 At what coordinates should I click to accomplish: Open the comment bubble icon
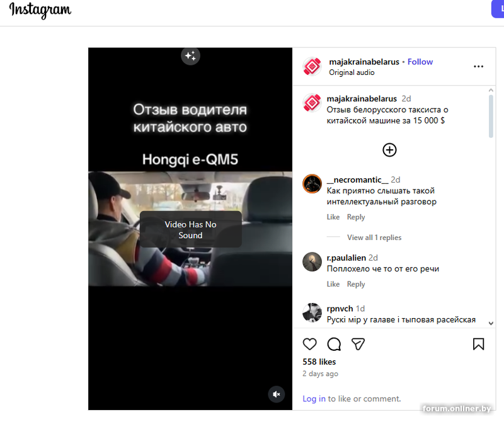[334, 345]
